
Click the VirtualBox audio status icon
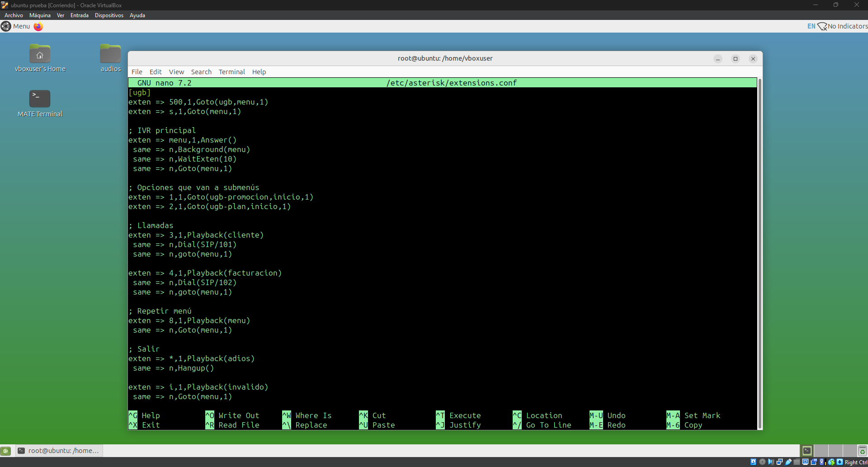coord(771,462)
